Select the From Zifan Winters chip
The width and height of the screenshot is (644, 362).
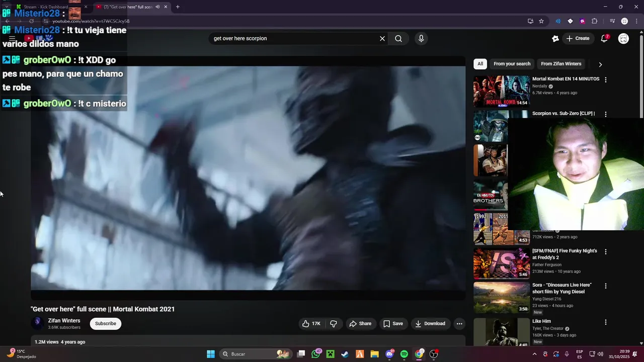click(561, 64)
